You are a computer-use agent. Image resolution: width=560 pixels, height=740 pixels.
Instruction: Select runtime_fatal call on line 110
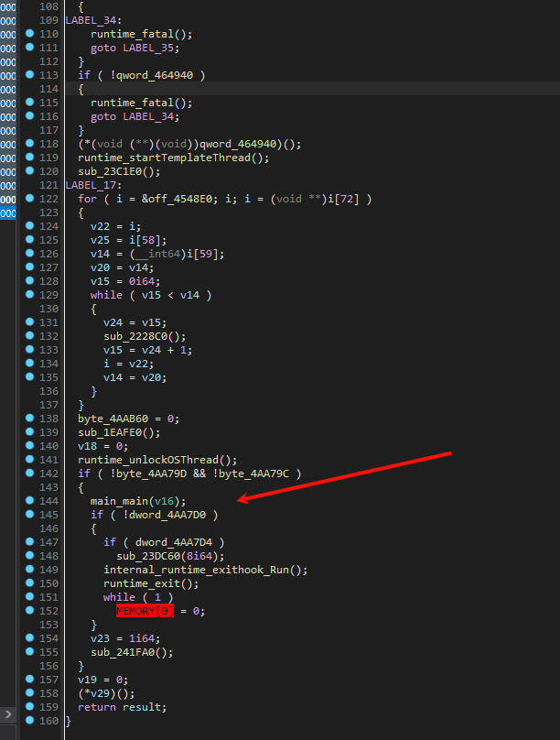tap(132, 34)
